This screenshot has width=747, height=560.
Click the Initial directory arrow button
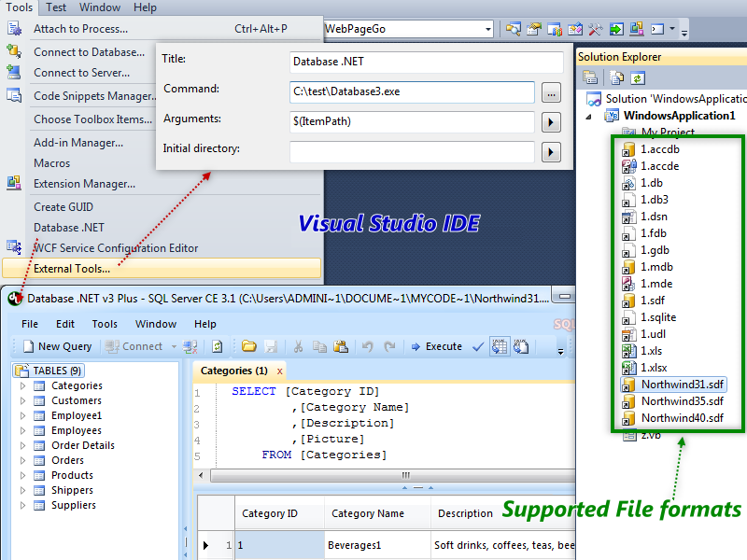(551, 152)
